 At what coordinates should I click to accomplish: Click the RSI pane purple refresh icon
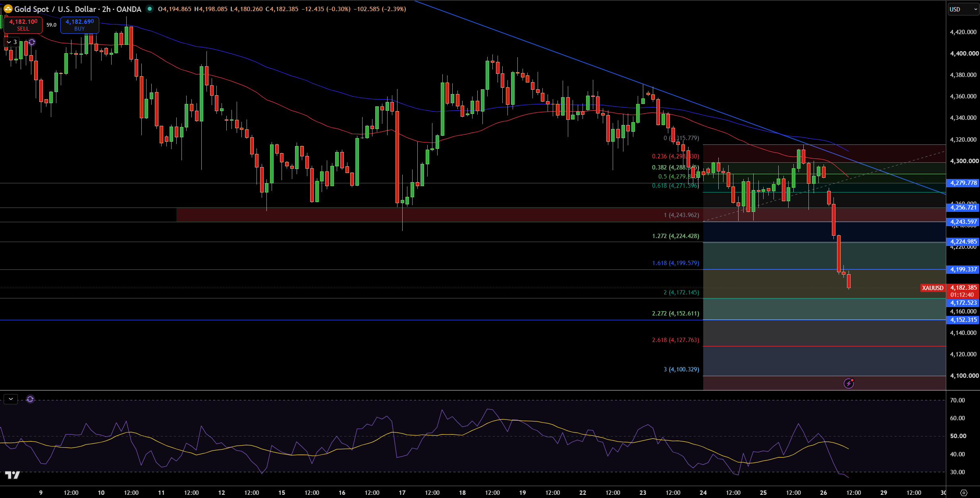(30, 399)
